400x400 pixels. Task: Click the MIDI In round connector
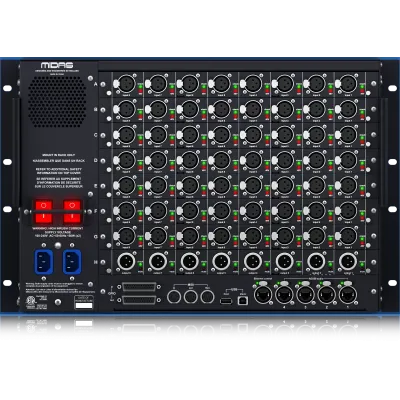coord(174,296)
